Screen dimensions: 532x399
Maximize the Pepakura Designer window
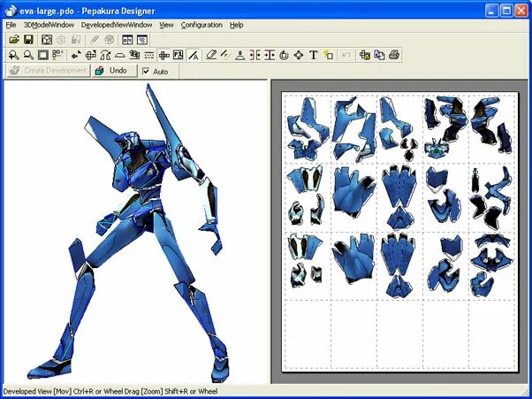click(506, 11)
